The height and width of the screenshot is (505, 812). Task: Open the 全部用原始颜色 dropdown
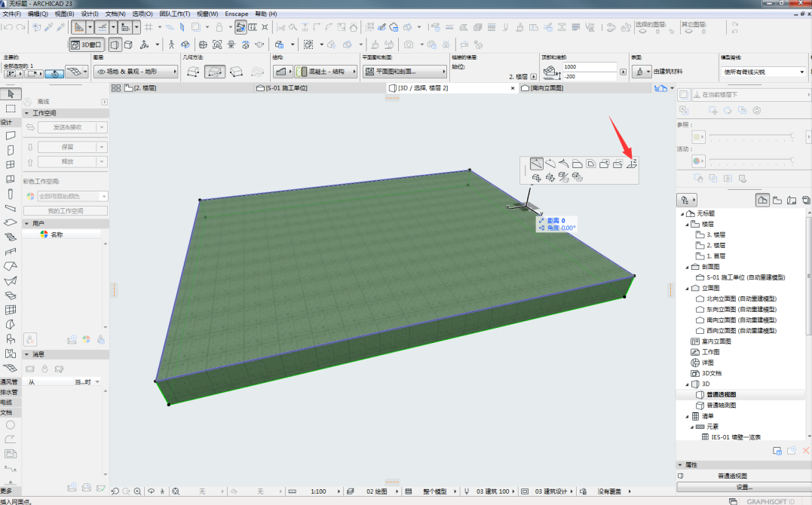pos(72,196)
